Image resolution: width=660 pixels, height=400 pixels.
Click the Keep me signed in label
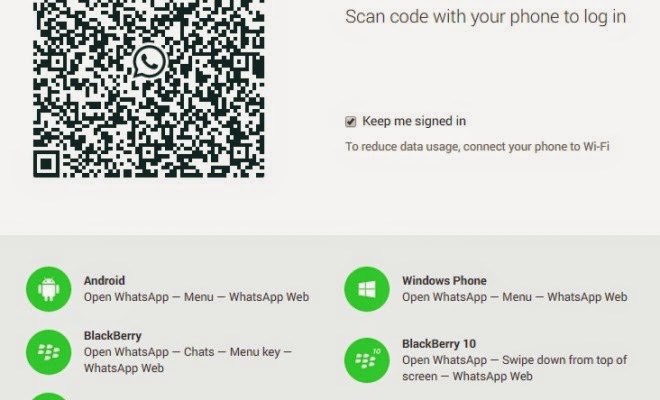click(x=414, y=121)
